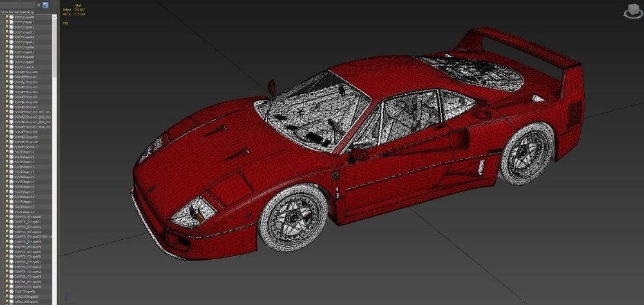Select the BUMPER_FShape05 object name
The width and height of the screenshot is (644, 305).
28,282
